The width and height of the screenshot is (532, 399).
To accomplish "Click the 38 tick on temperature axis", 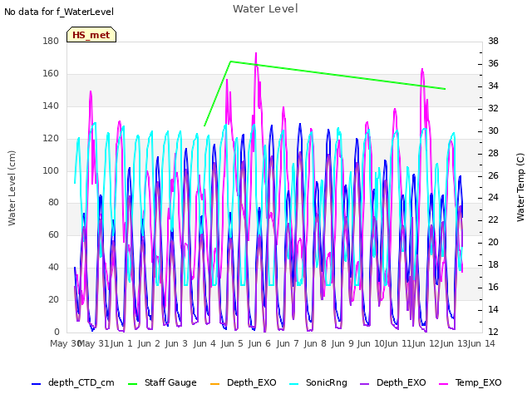I will [x=493, y=41].
